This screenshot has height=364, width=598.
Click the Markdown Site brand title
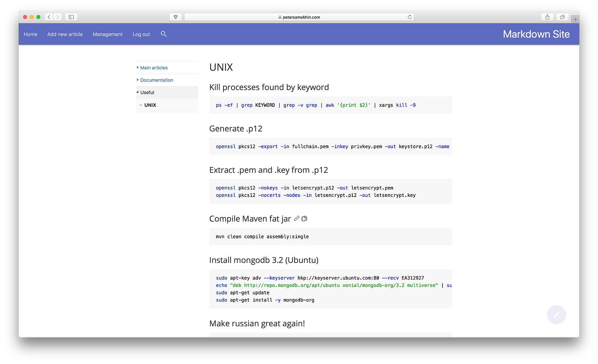[536, 34]
